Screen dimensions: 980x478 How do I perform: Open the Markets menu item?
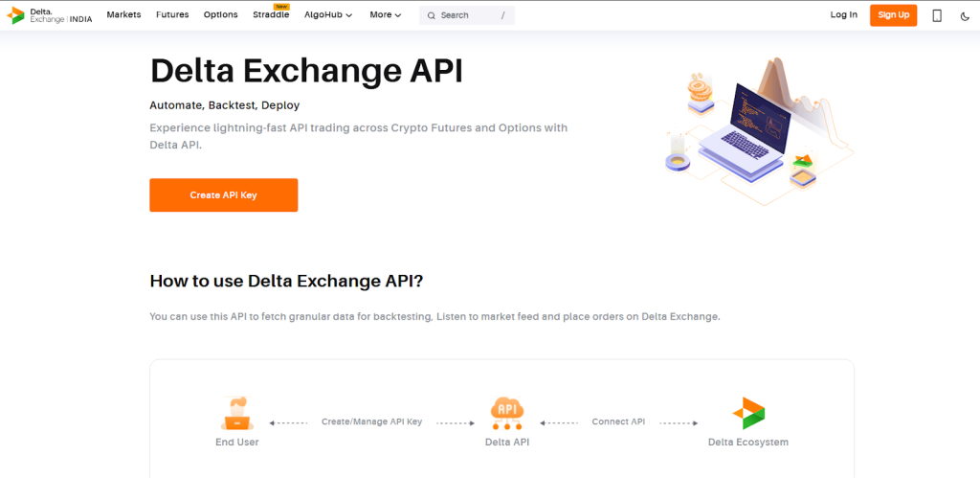click(x=123, y=15)
